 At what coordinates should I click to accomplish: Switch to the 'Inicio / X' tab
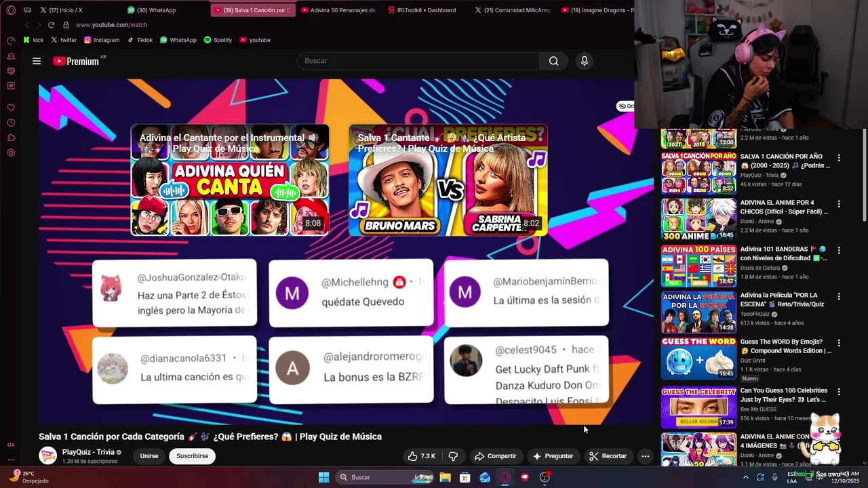(x=80, y=10)
